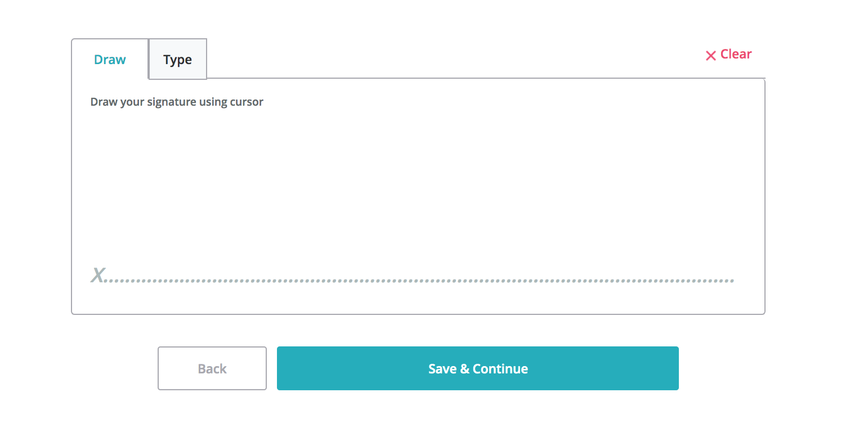Click the right end of dotted signature line
Screen dimensions: 868x424
730,280
